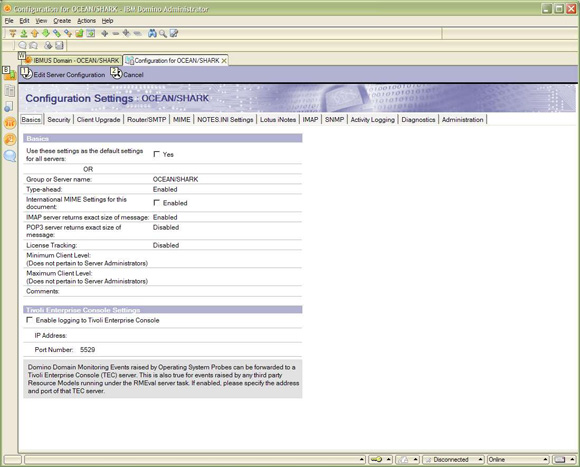Switch to the MIME tab
The width and height of the screenshot is (580, 467).
(x=182, y=119)
